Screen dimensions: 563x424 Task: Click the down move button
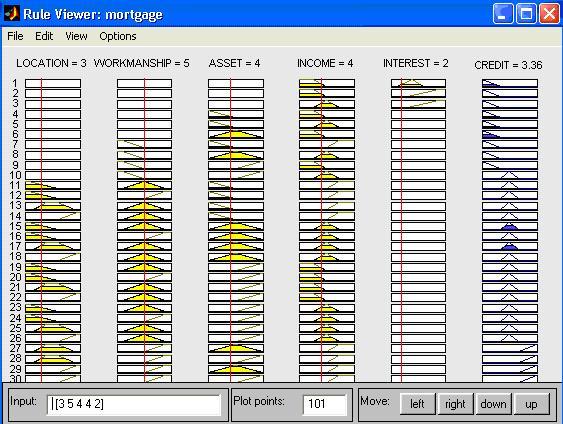click(x=493, y=404)
